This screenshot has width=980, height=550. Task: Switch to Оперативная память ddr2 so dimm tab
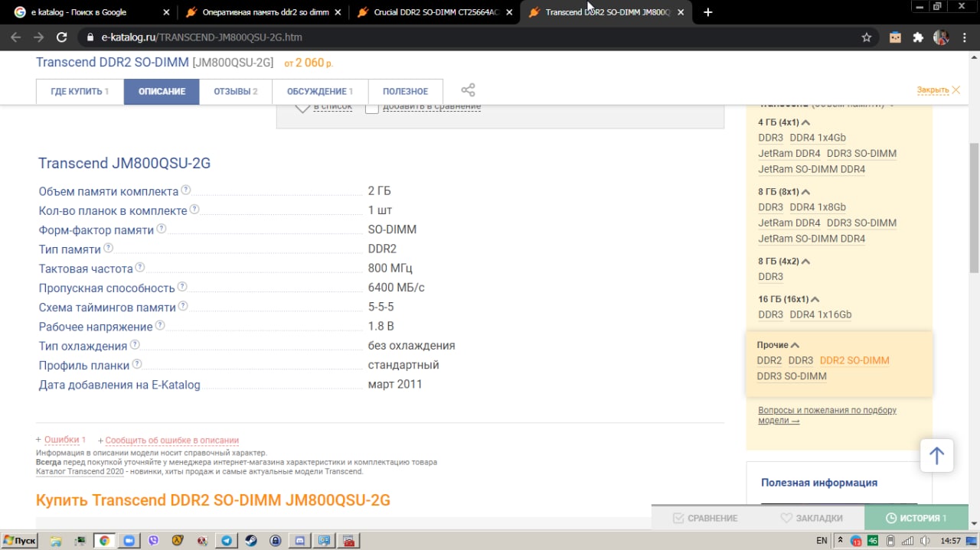pos(262,12)
